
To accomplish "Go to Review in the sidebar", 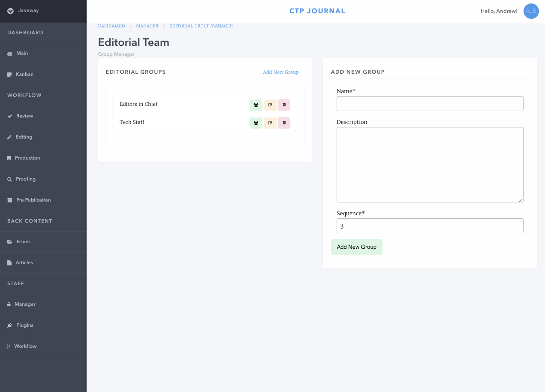I will point(24,116).
